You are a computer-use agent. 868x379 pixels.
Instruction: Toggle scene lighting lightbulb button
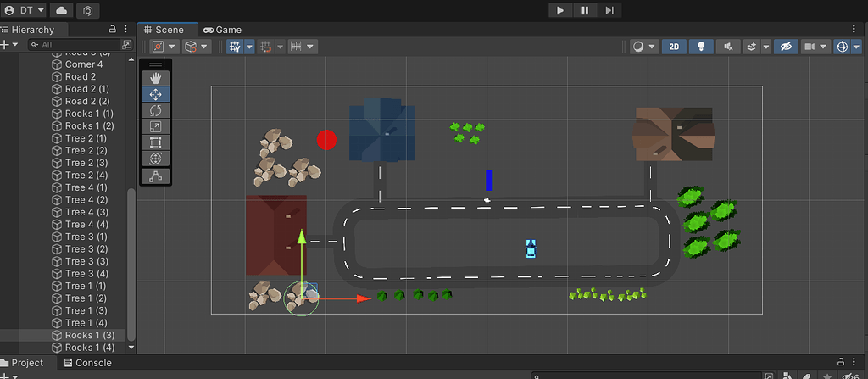[x=701, y=47]
